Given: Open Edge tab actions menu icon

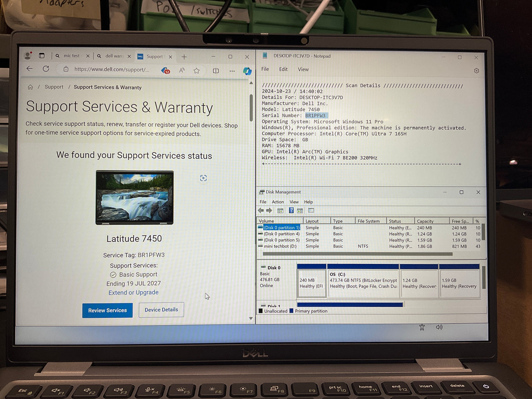Looking at the screenshot, I should pyautogui.click(x=42, y=56).
